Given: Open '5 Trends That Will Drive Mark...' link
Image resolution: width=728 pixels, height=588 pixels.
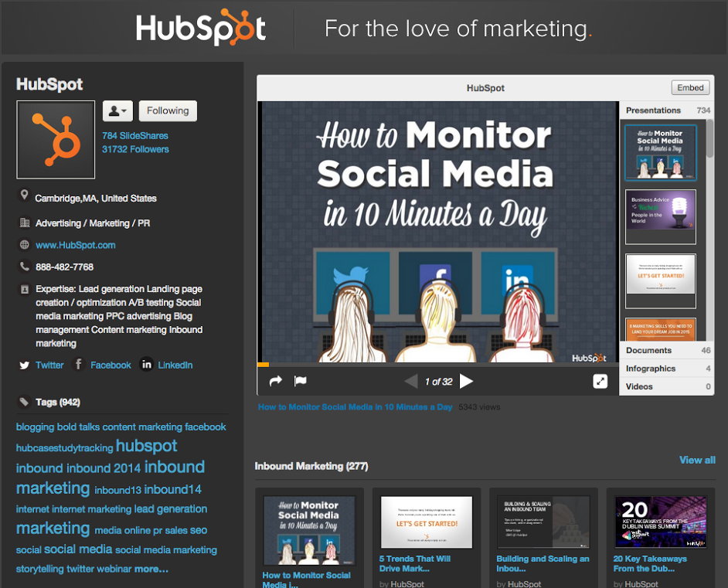Looking at the screenshot, I should pyautogui.click(x=414, y=563).
